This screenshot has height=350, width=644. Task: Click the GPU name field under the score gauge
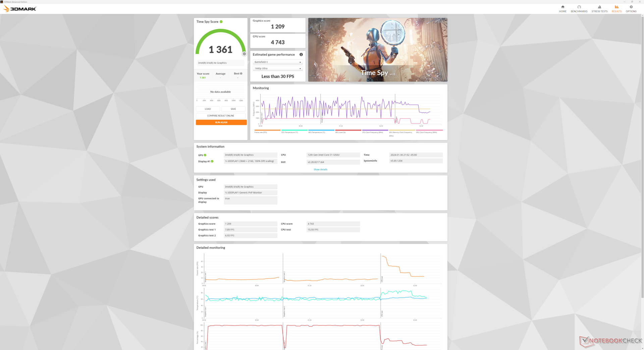point(221,63)
